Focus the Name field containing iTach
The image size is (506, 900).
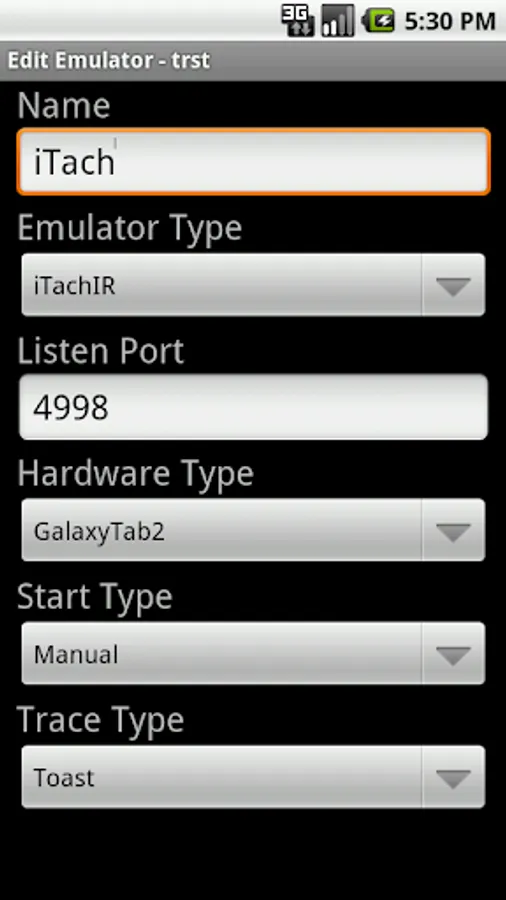[x=253, y=162]
